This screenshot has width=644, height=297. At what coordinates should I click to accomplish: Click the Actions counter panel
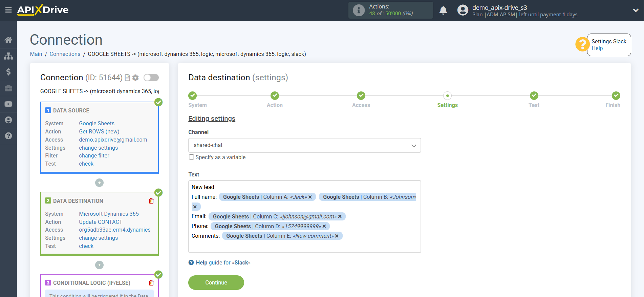[x=390, y=10]
